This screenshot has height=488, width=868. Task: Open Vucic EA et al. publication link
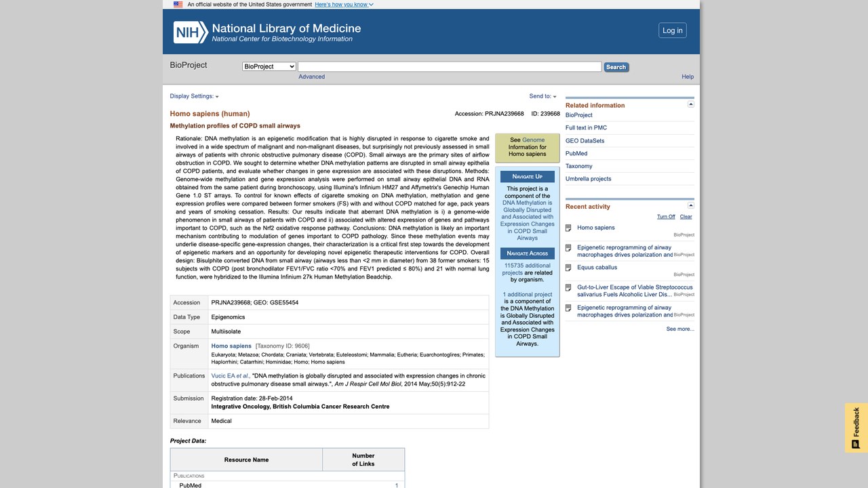[231, 375]
